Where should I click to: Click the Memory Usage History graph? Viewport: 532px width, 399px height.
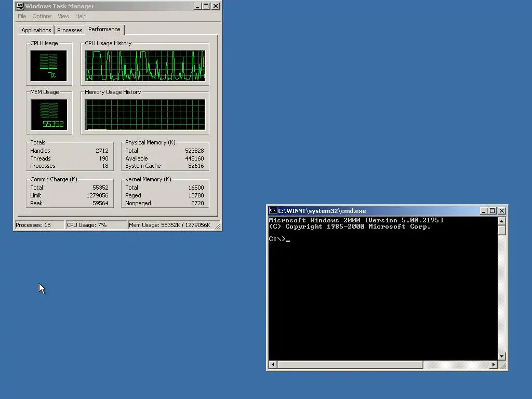(145, 115)
